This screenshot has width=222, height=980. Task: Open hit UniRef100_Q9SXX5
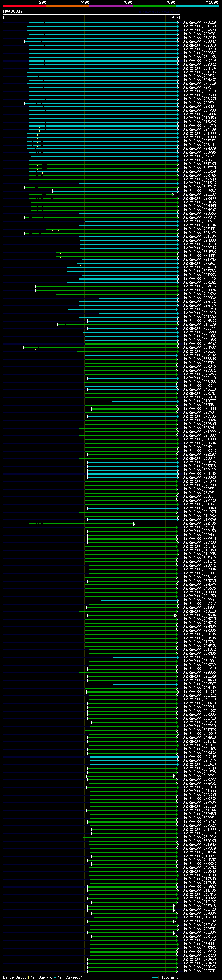coord(199,99)
